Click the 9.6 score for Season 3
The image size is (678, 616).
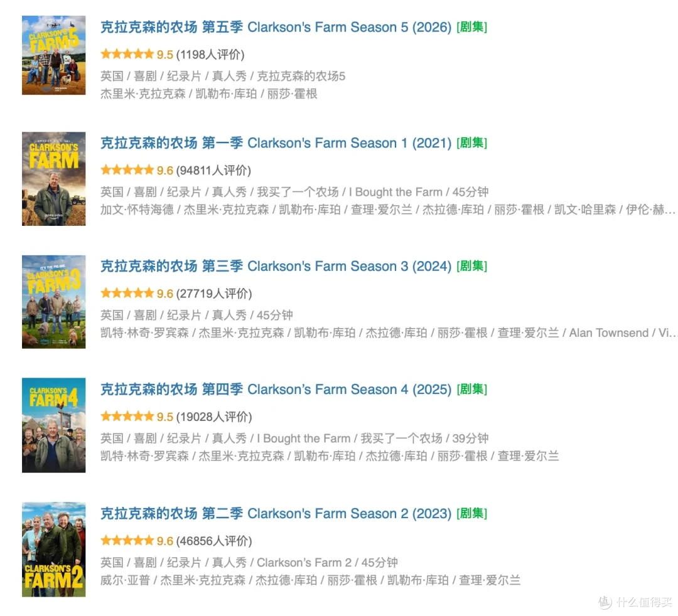164,294
